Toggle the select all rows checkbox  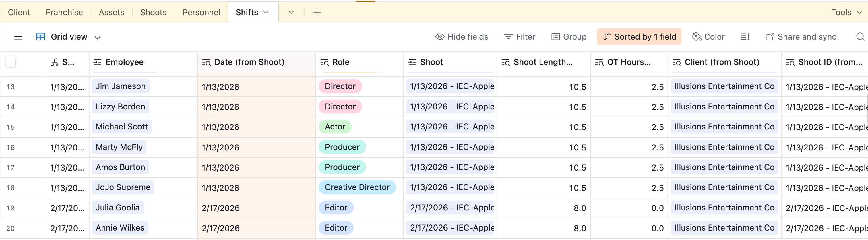[10, 62]
